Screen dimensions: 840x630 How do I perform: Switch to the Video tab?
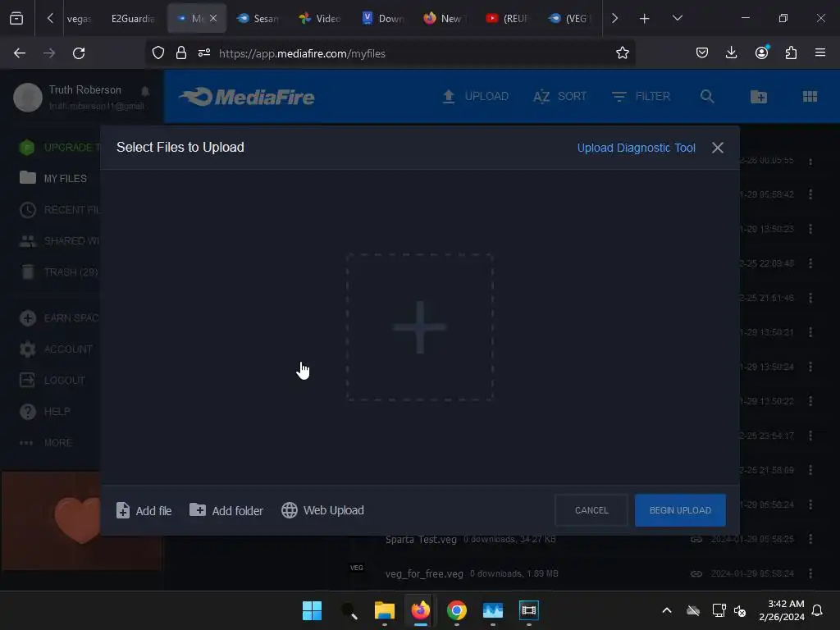pyautogui.click(x=321, y=18)
